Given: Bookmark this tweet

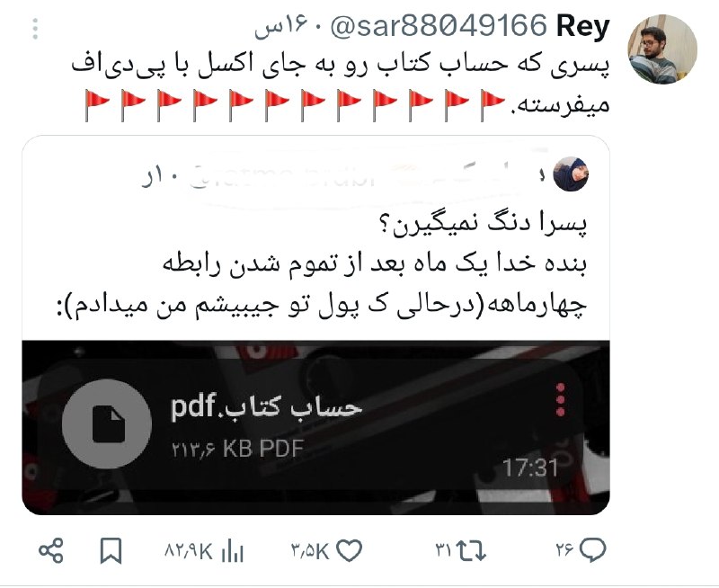Looking at the screenshot, I should (x=111, y=551).
